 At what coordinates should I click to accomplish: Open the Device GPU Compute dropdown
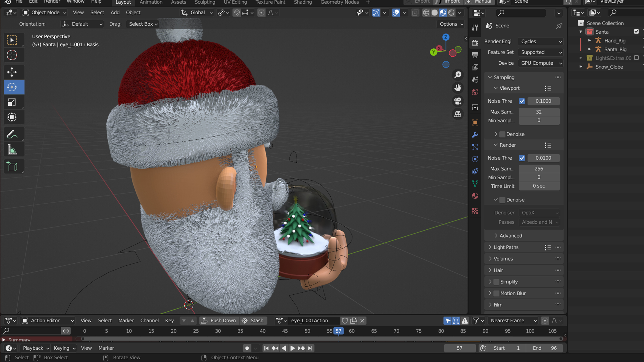click(541, 63)
